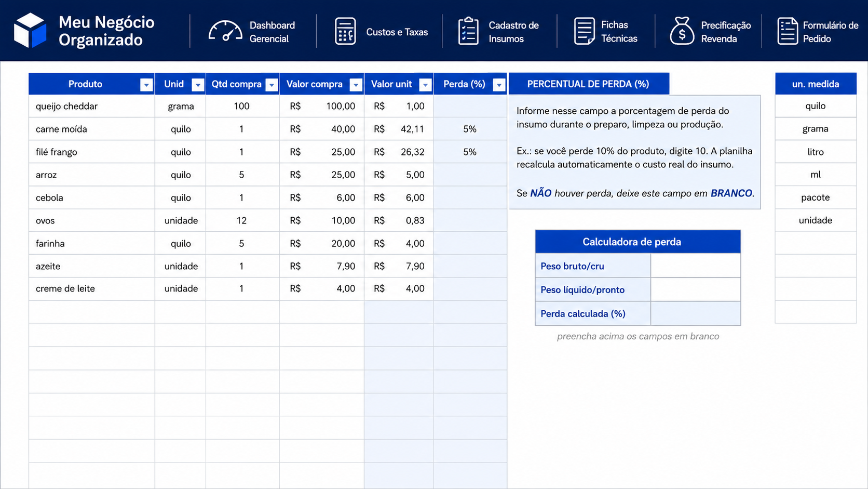Select the "Calculadora de perda" header
Screen dimensions: 868x489
638,242
